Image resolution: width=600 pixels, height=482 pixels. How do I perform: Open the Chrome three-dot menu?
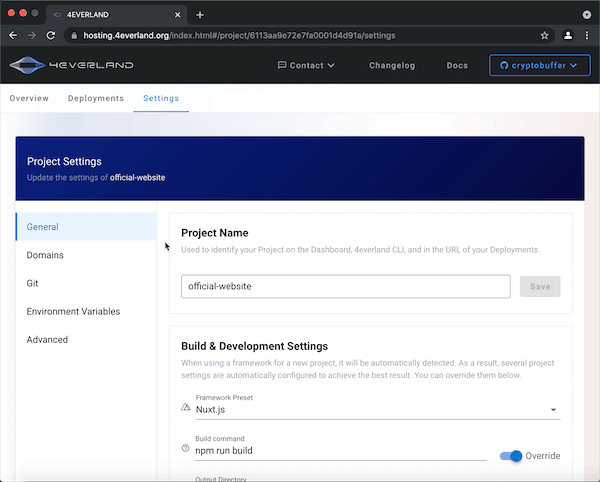click(x=587, y=36)
